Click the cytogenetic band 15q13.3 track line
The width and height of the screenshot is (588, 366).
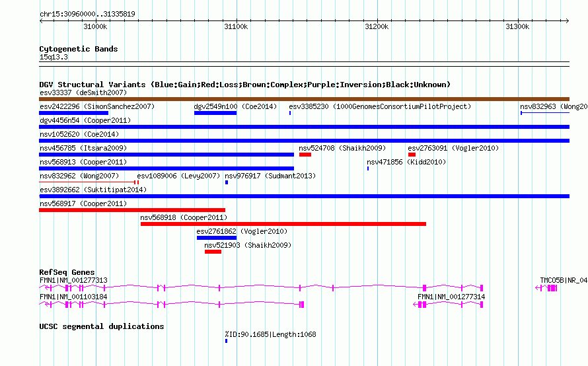click(x=304, y=64)
